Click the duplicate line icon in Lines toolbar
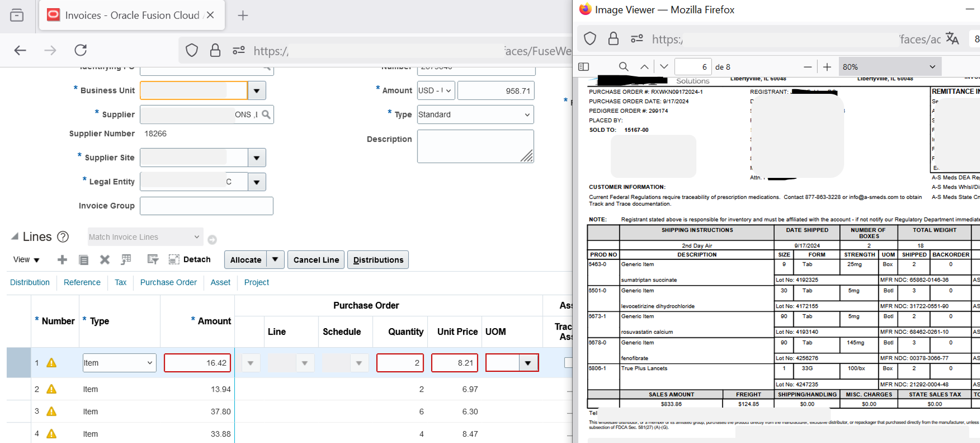Screen dimensions: 980x443 coord(84,260)
